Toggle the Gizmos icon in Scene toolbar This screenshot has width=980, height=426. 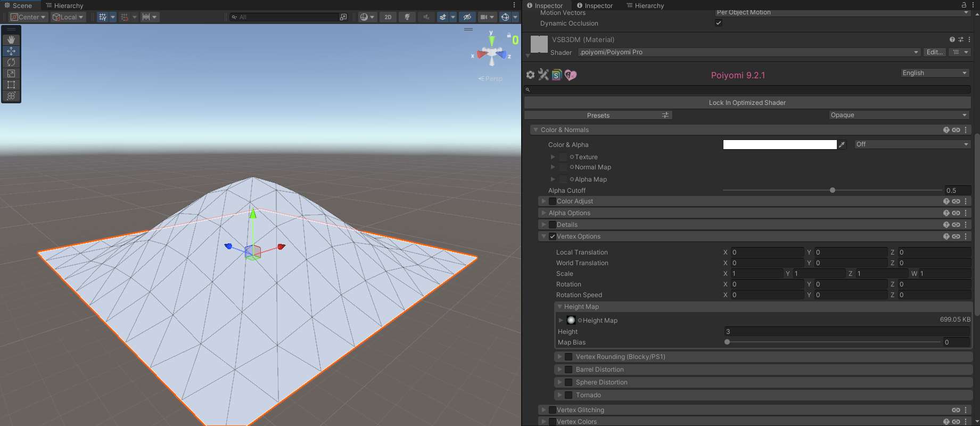click(505, 17)
